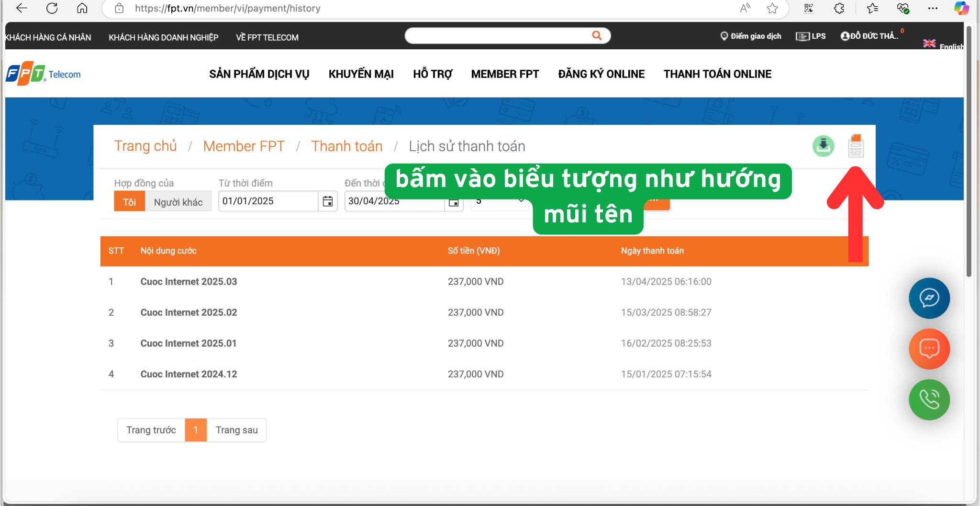
Task: Open Điểm giao dịch link
Action: click(x=751, y=36)
